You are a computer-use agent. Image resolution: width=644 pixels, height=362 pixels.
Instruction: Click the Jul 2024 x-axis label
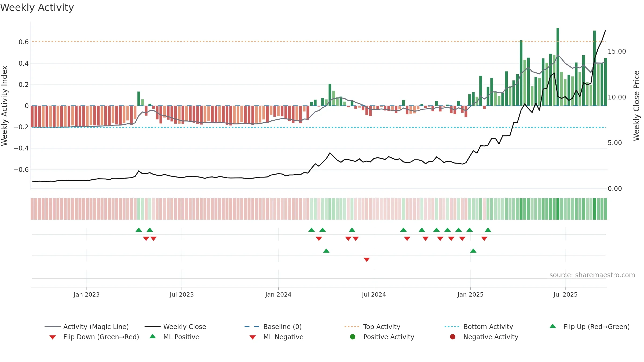374,294
